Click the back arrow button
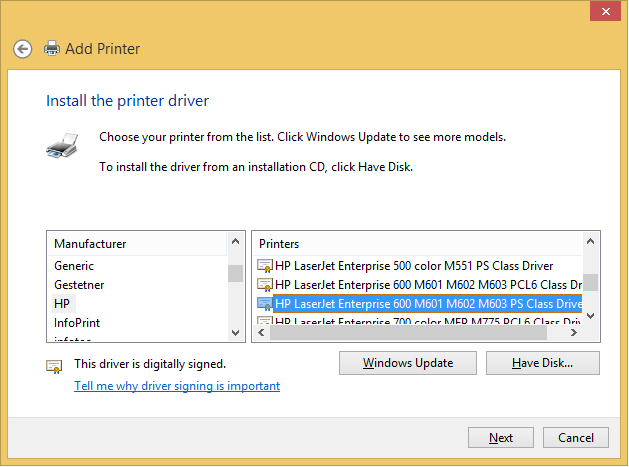This screenshot has width=629, height=467. pyautogui.click(x=22, y=48)
